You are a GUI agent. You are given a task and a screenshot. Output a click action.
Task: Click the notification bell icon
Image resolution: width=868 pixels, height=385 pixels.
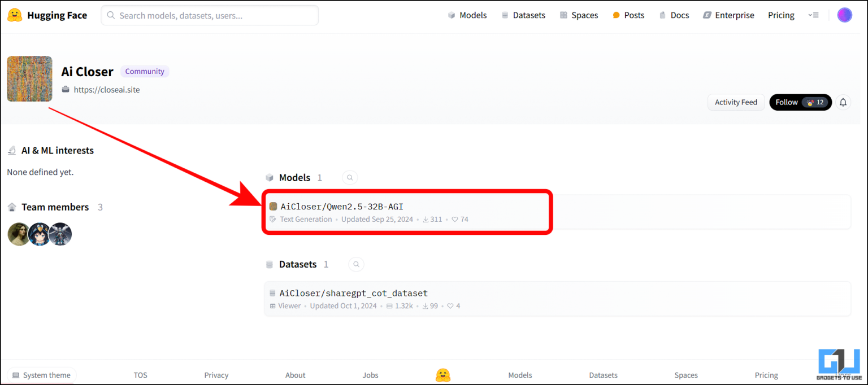click(843, 102)
